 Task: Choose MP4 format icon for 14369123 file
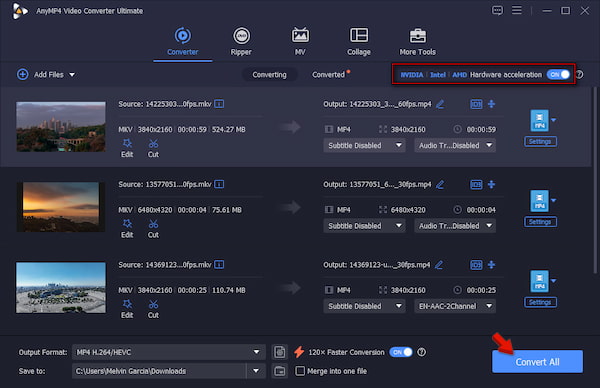(540, 281)
